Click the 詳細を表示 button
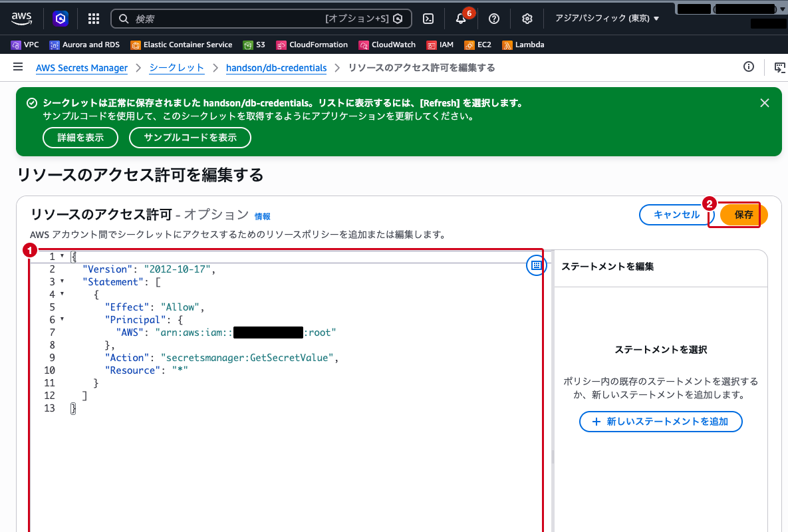788x532 pixels. [80, 138]
